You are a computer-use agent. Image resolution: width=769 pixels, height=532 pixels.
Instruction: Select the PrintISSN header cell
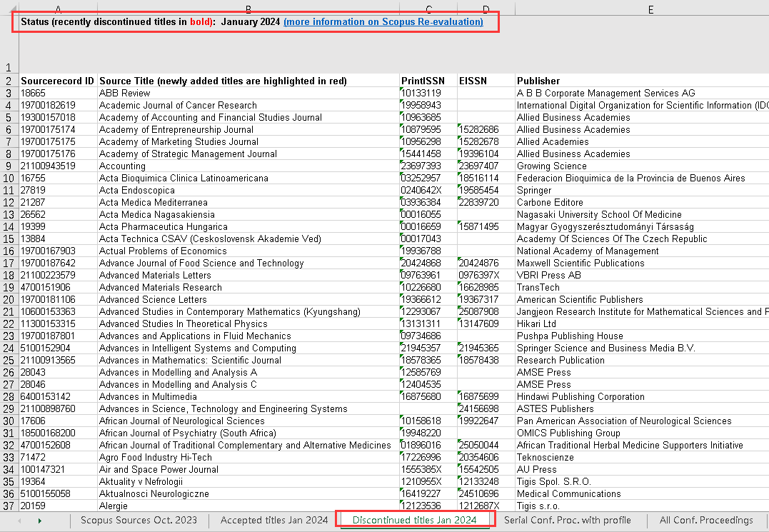[x=428, y=81]
